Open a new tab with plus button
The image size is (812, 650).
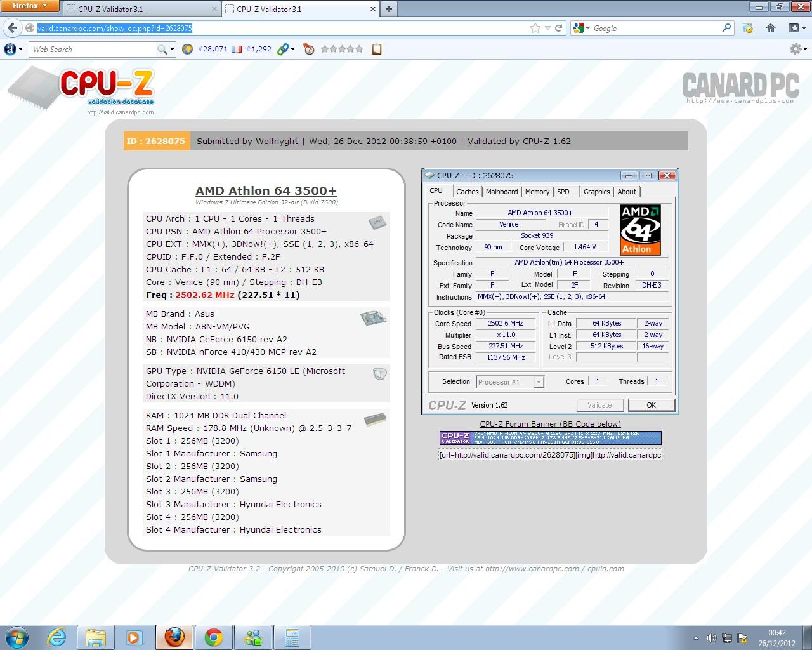pyautogui.click(x=388, y=9)
